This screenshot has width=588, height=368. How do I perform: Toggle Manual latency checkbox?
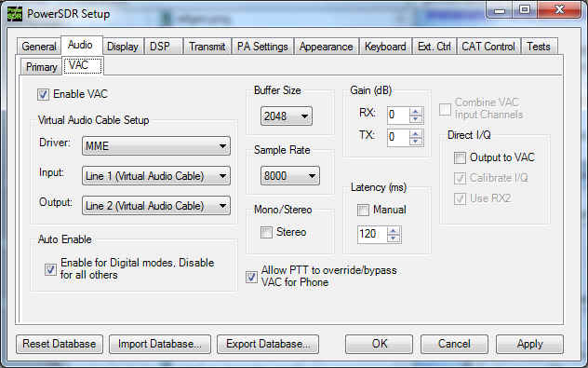coord(363,210)
